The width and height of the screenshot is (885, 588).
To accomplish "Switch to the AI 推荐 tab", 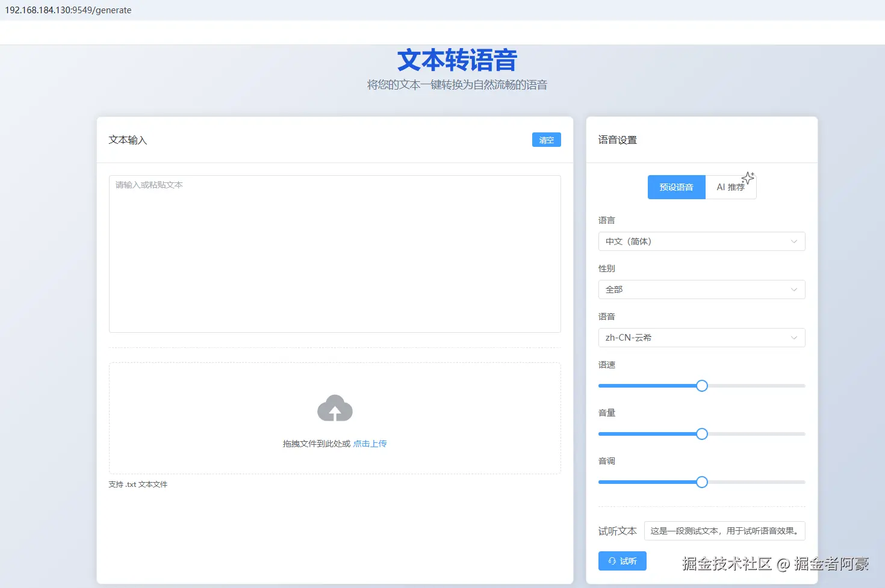I will (x=730, y=187).
